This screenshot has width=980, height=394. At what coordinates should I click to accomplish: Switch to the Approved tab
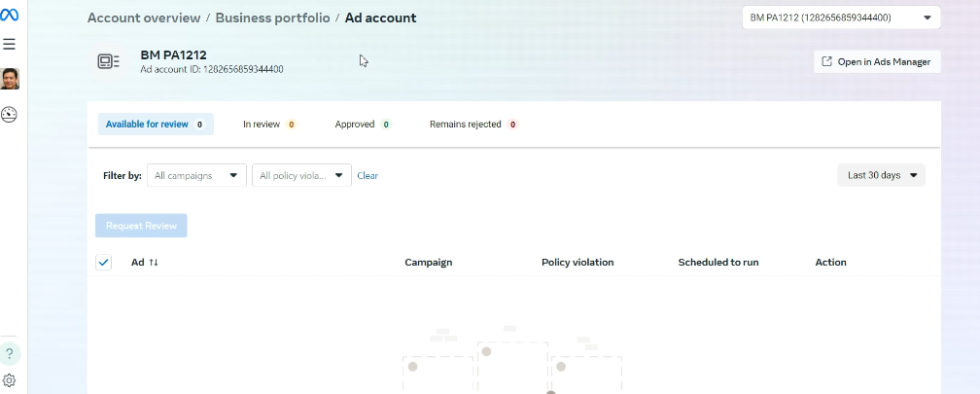tap(362, 125)
